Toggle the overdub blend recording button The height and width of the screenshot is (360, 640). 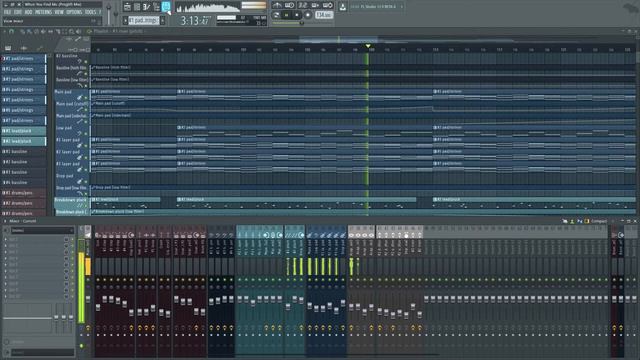pos(315,5)
